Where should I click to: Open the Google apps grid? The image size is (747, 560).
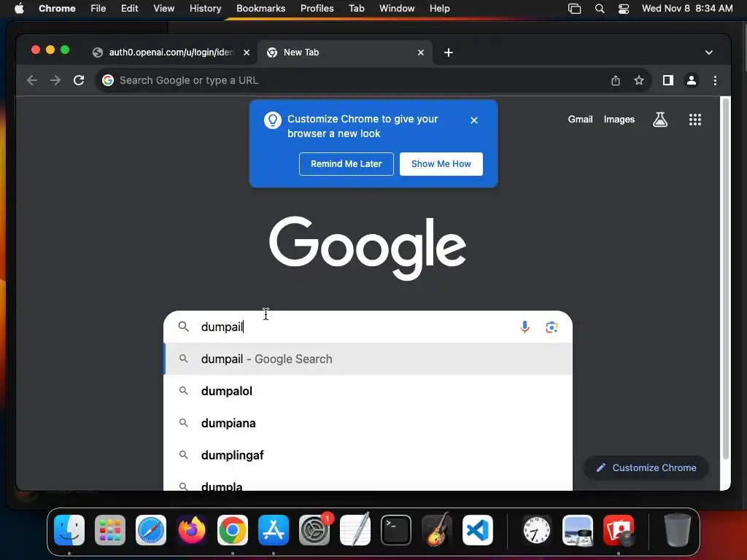pyautogui.click(x=695, y=120)
